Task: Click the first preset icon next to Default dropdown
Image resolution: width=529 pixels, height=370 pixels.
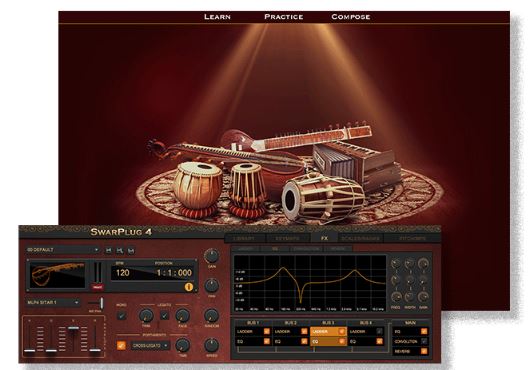Action: [109, 250]
